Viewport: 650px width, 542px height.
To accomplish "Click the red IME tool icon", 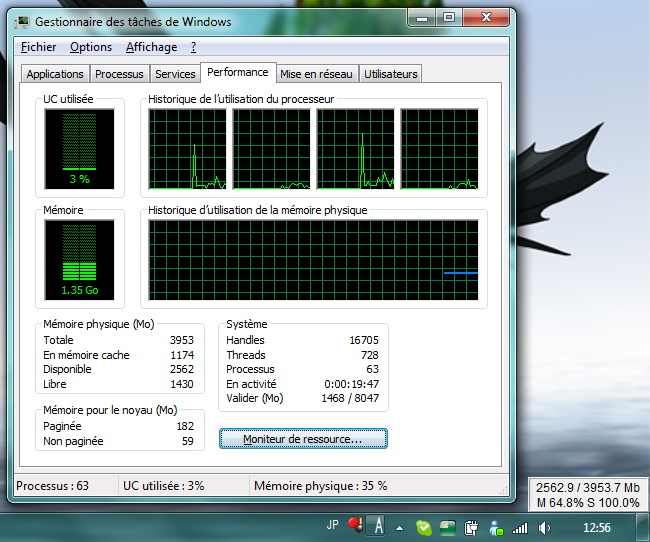I will pyautogui.click(x=353, y=525).
